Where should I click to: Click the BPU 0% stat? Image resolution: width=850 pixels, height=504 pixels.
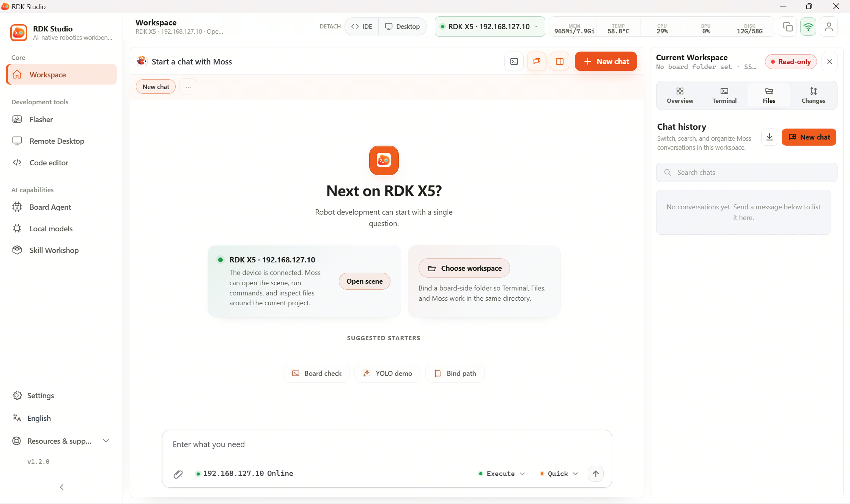[706, 29]
